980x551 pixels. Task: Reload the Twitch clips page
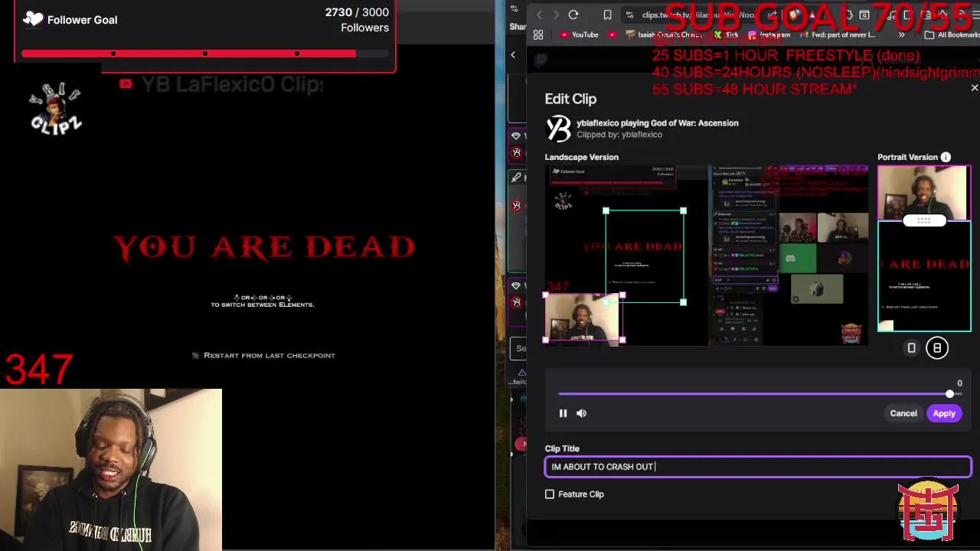(573, 15)
